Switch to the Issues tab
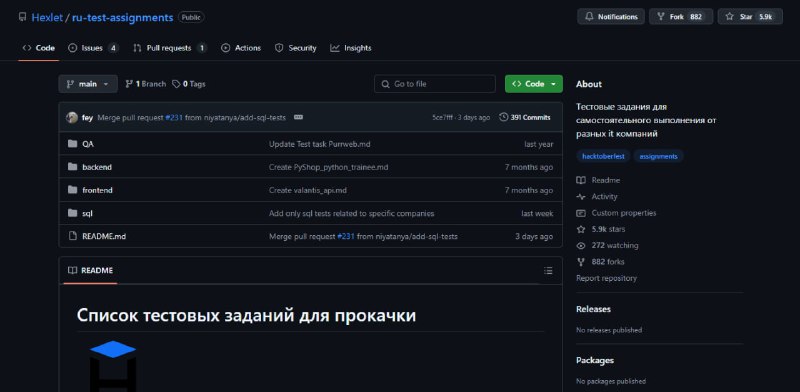The image size is (800, 392). pyautogui.click(x=93, y=48)
